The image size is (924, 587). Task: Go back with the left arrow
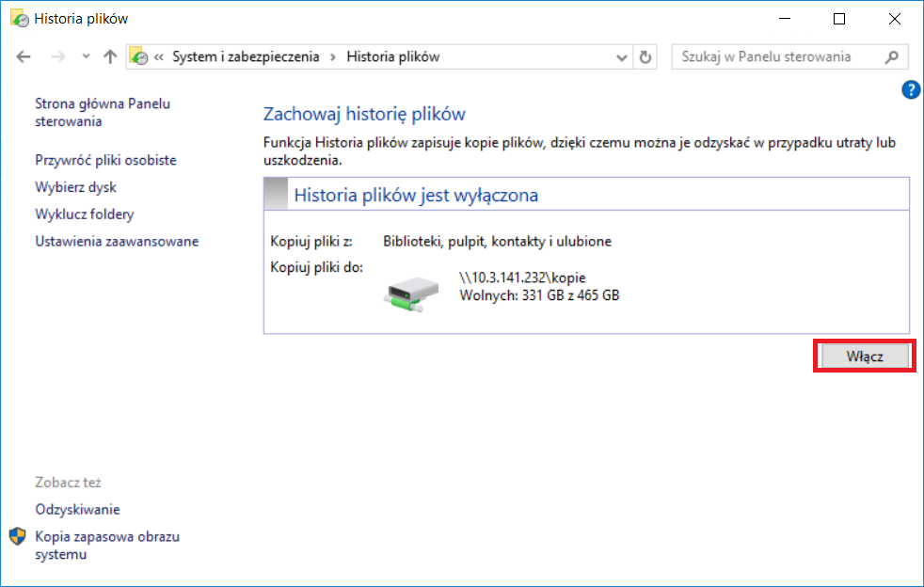(x=24, y=56)
